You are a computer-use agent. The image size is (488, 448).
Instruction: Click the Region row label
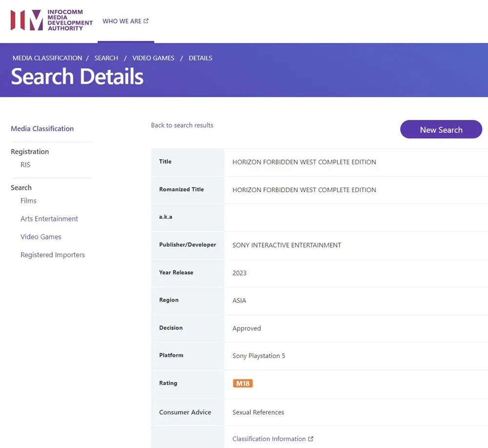click(169, 300)
